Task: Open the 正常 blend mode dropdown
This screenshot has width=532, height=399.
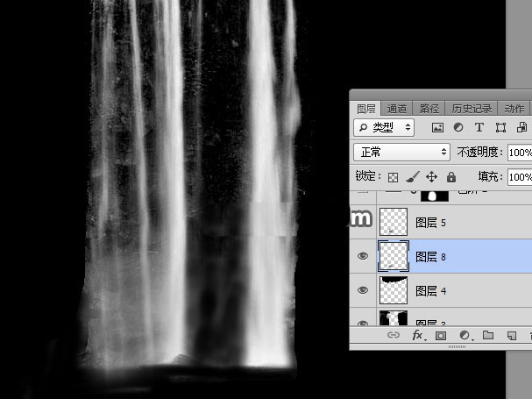Action: 401,153
